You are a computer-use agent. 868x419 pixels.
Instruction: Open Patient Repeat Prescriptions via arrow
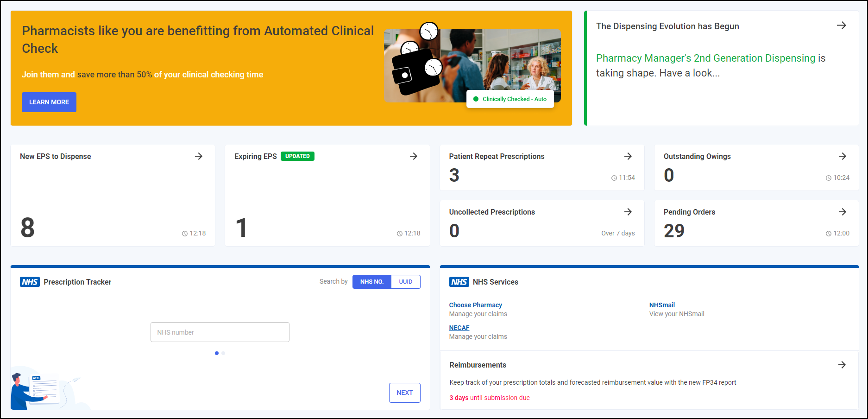pos(628,156)
